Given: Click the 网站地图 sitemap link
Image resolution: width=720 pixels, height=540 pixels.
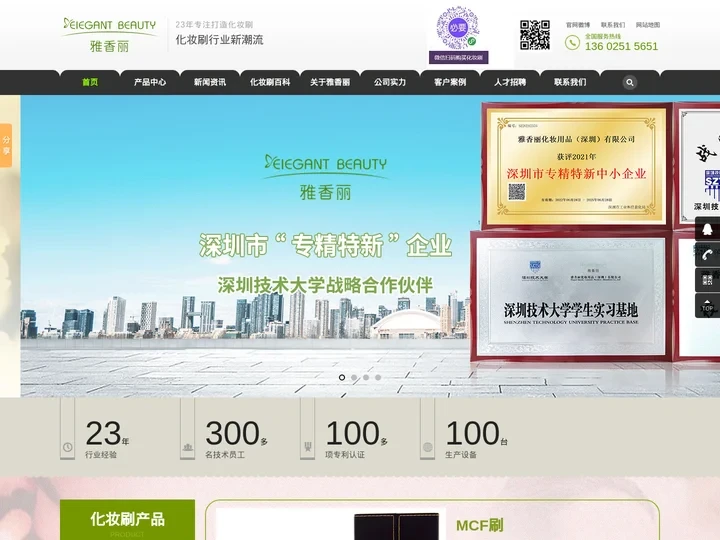Looking at the screenshot, I should tap(648, 25).
